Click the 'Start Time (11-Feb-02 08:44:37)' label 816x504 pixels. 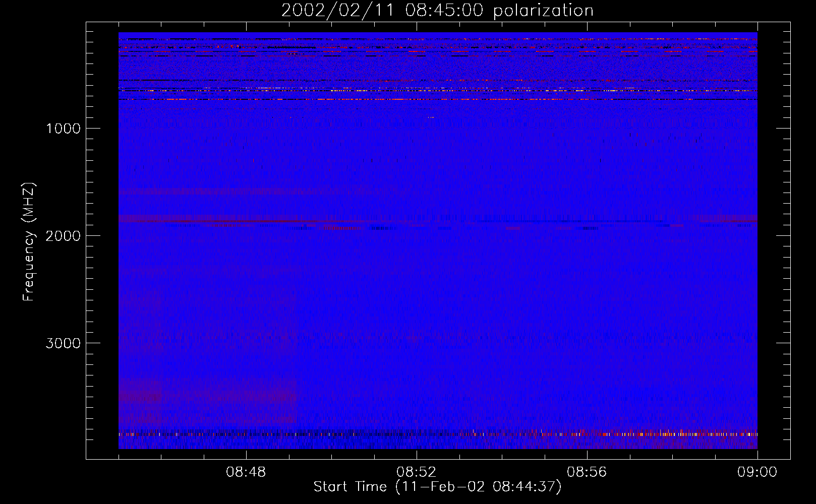tap(437, 487)
